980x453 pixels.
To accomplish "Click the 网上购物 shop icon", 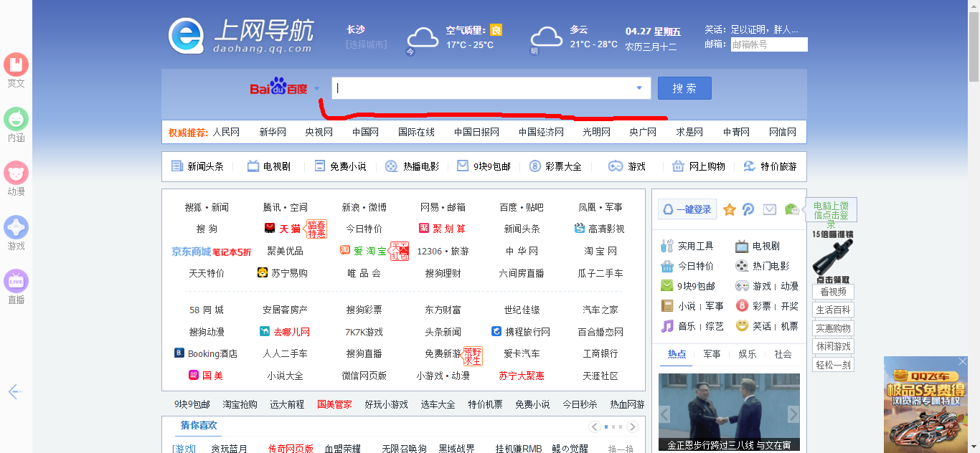I will point(678,166).
